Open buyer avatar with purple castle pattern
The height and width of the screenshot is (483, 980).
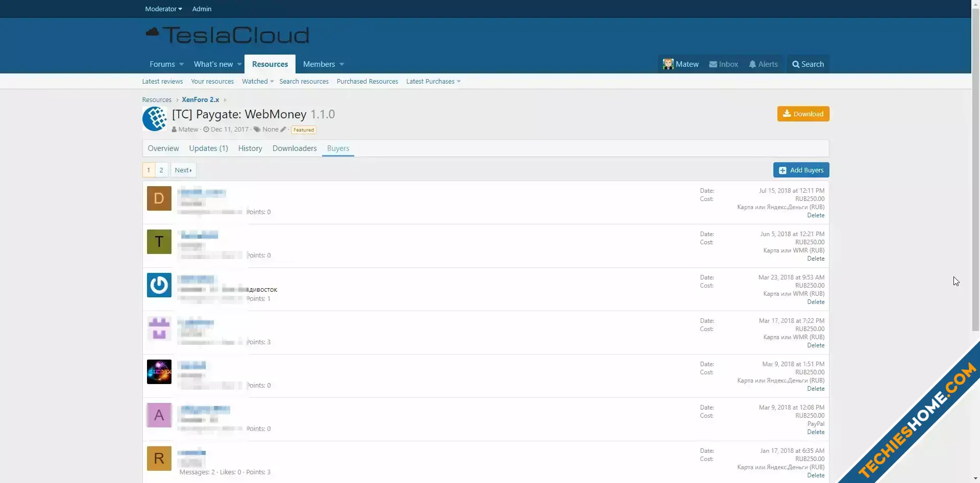pos(159,328)
